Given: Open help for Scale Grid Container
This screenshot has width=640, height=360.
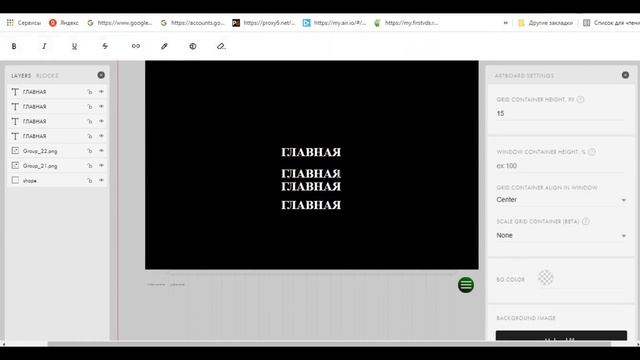Looking at the screenshot, I should click(x=586, y=221).
